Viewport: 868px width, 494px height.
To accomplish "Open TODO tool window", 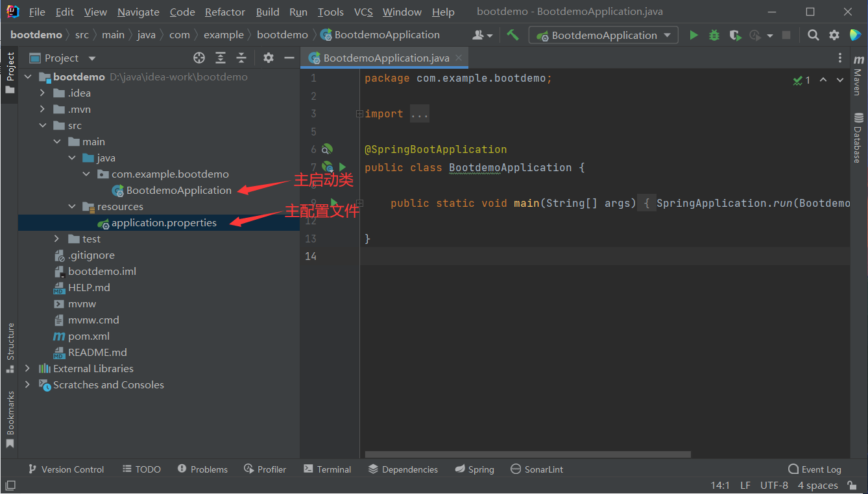I will [141, 469].
